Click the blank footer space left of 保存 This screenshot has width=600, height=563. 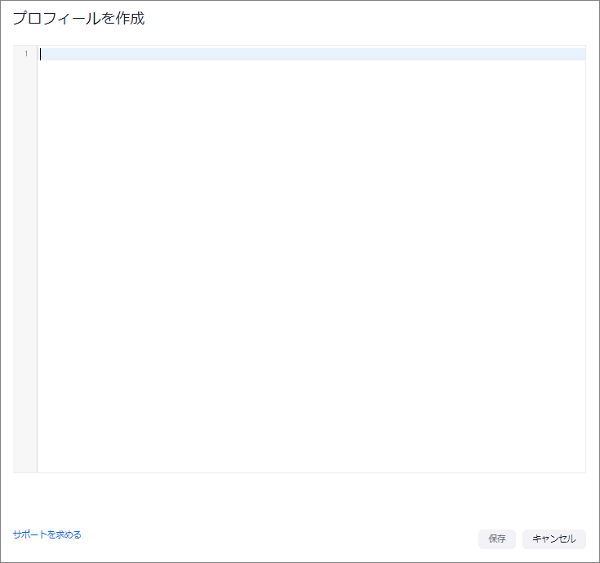click(300, 539)
